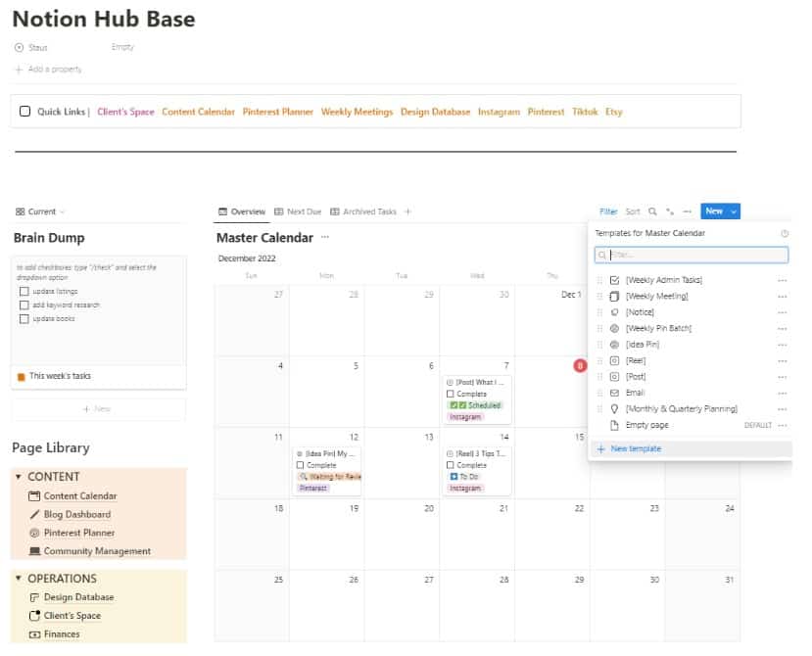The height and width of the screenshot is (656, 812).
Task: Switch to the Next Due tab
Action: tap(298, 211)
